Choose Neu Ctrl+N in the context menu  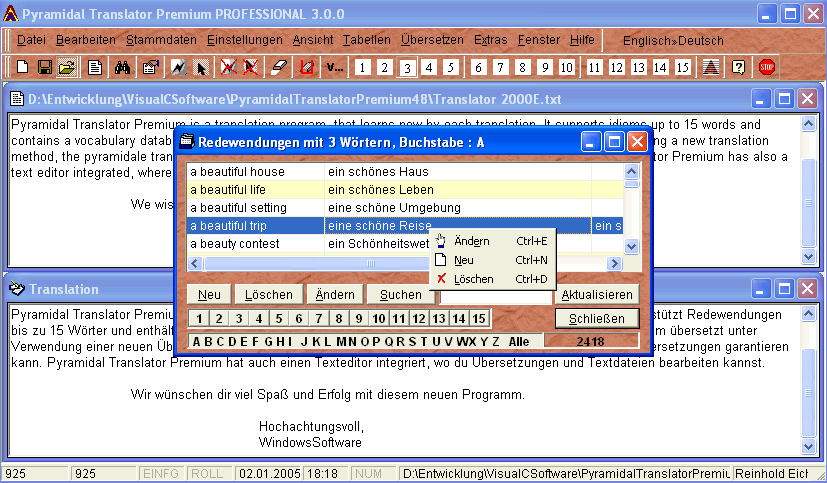pos(493,260)
